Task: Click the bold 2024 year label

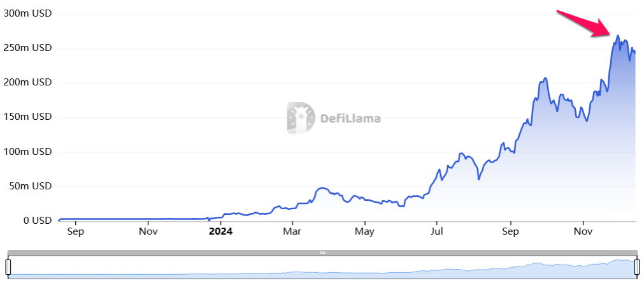Action: tap(220, 231)
